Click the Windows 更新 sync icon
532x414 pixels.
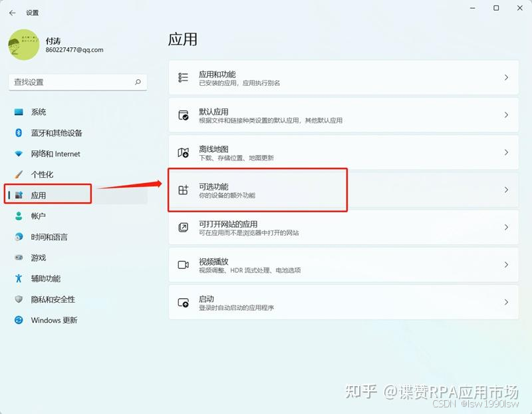(19, 320)
